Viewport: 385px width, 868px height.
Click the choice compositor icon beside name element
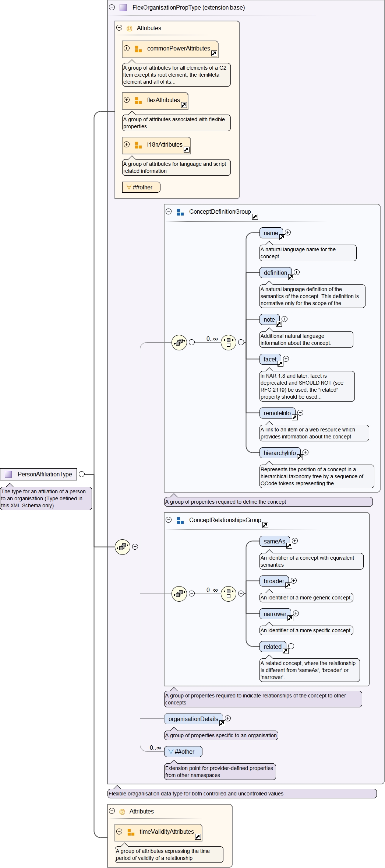pos(228,343)
